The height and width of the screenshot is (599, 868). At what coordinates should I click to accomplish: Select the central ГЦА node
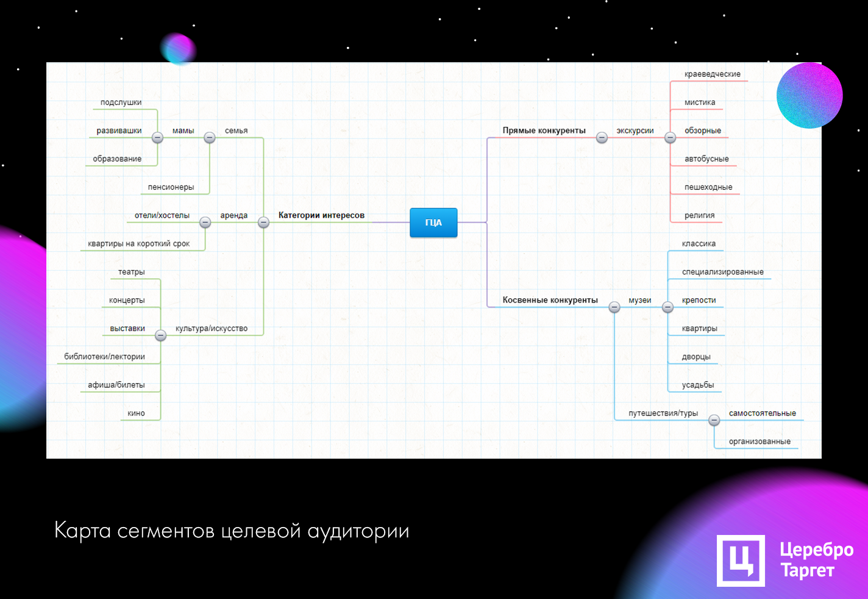(x=433, y=223)
